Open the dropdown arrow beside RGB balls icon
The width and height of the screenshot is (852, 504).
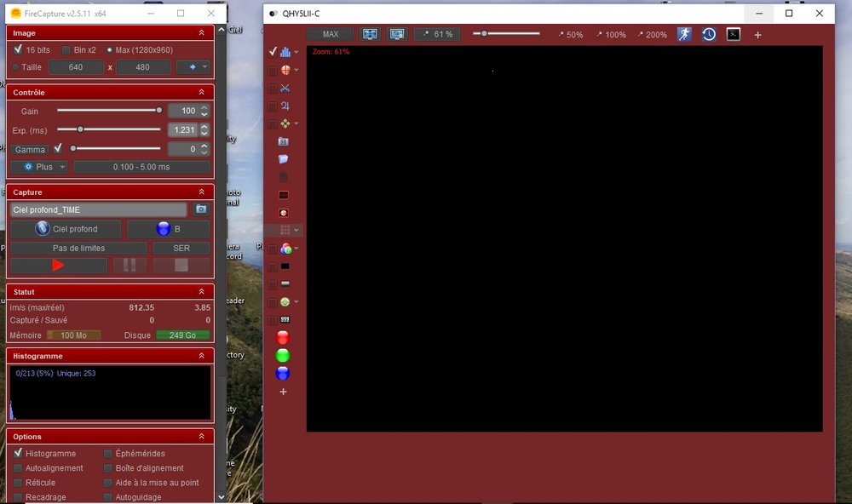296,249
